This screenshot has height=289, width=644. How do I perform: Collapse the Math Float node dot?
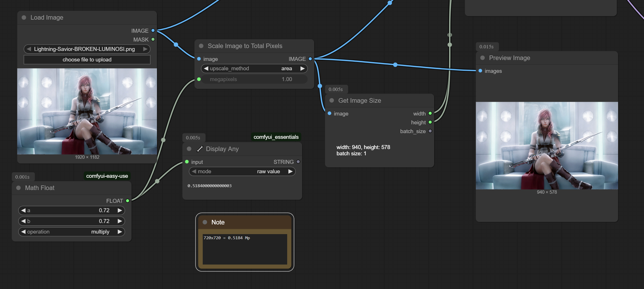click(x=18, y=188)
